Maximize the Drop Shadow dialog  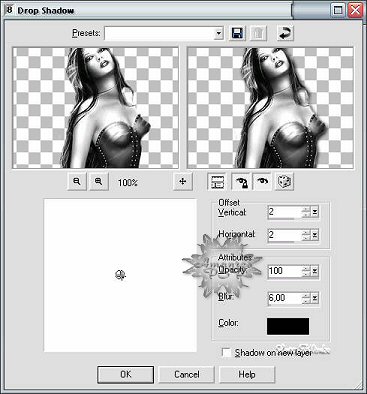coord(338,10)
